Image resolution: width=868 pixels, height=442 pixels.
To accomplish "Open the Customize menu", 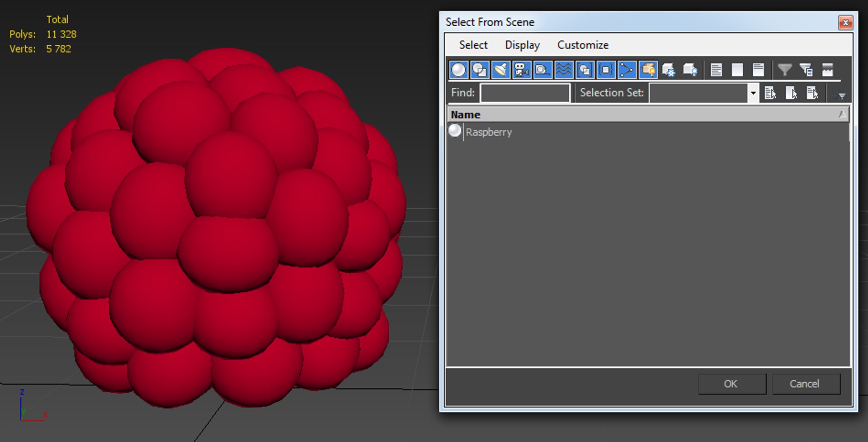I will [583, 45].
